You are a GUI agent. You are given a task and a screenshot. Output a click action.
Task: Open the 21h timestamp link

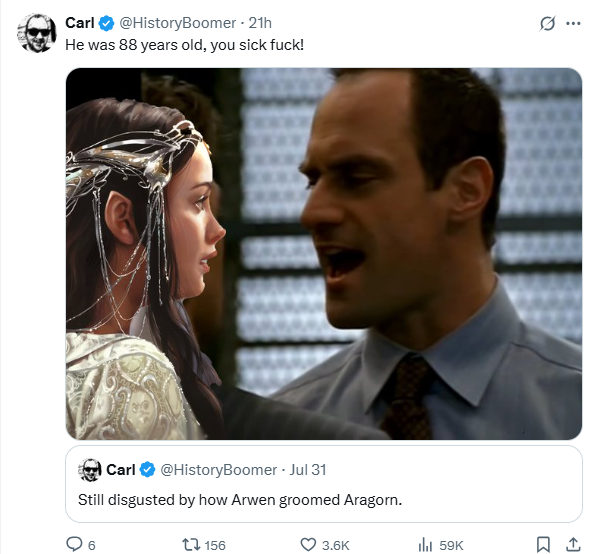[x=260, y=23]
